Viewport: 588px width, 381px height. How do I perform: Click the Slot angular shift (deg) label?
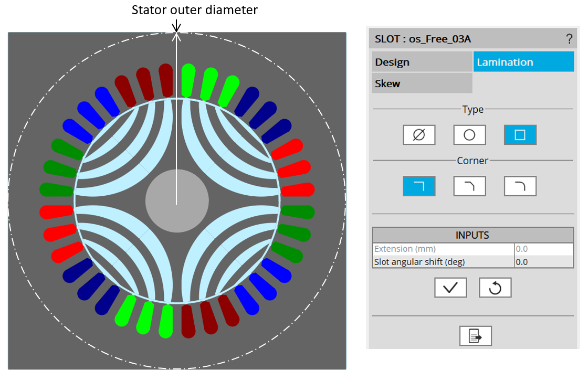tap(419, 261)
